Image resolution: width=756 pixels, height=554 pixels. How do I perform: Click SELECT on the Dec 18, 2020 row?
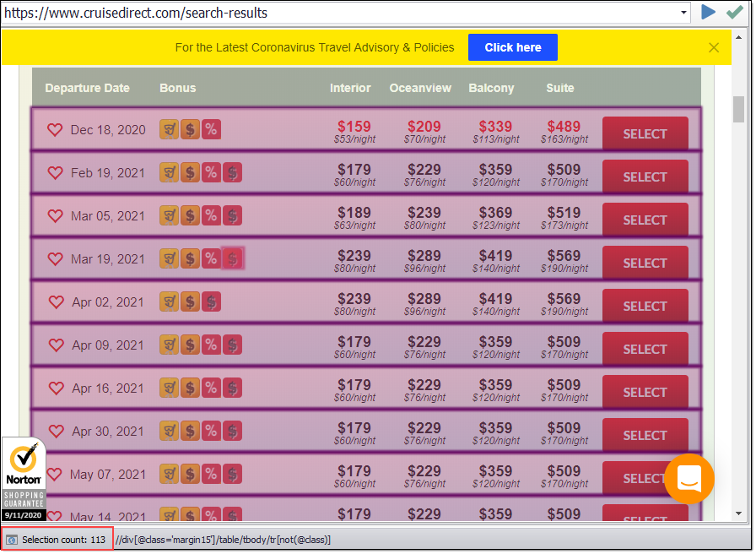coord(645,133)
